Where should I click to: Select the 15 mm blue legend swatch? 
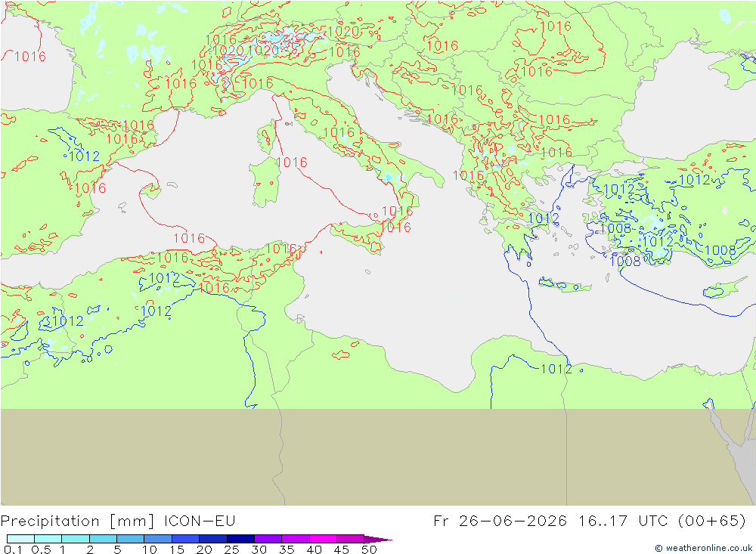185,539
